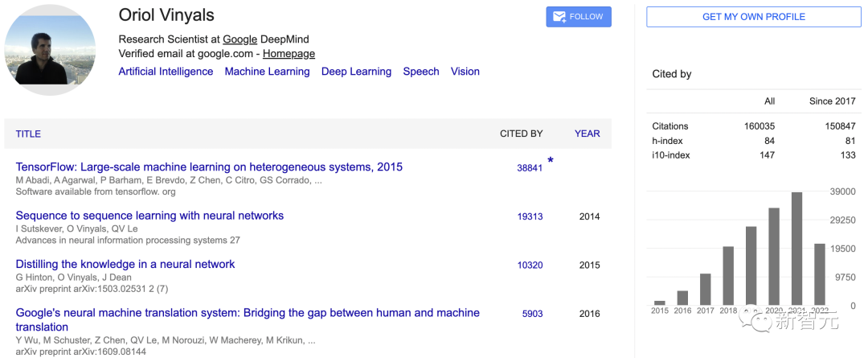Click the Google link in affiliation
Screen dimensions: 868x358
click(x=240, y=39)
